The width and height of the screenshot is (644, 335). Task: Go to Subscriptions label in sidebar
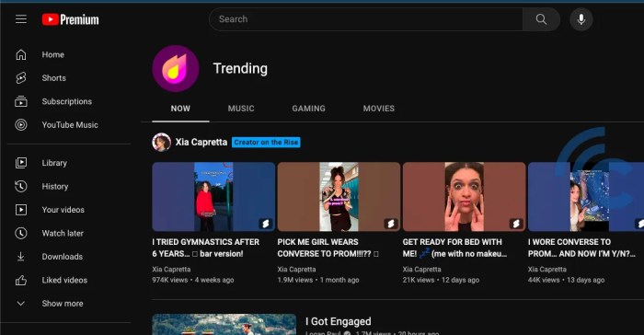click(67, 101)
